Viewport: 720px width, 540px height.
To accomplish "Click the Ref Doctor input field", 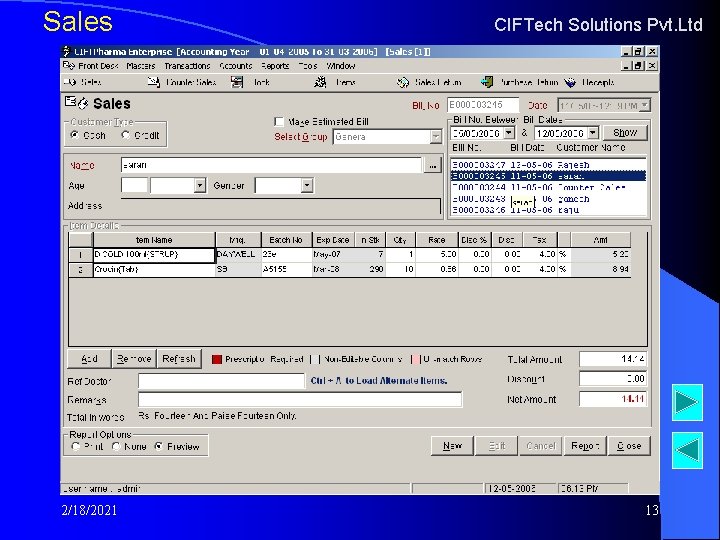I will [221, 380].
